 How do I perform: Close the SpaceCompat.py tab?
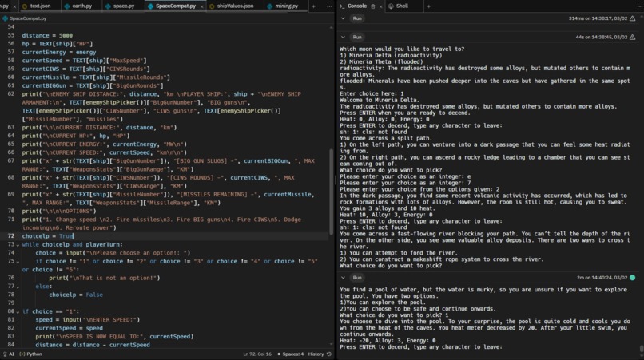pyautogui.click(x=201, y=6)
